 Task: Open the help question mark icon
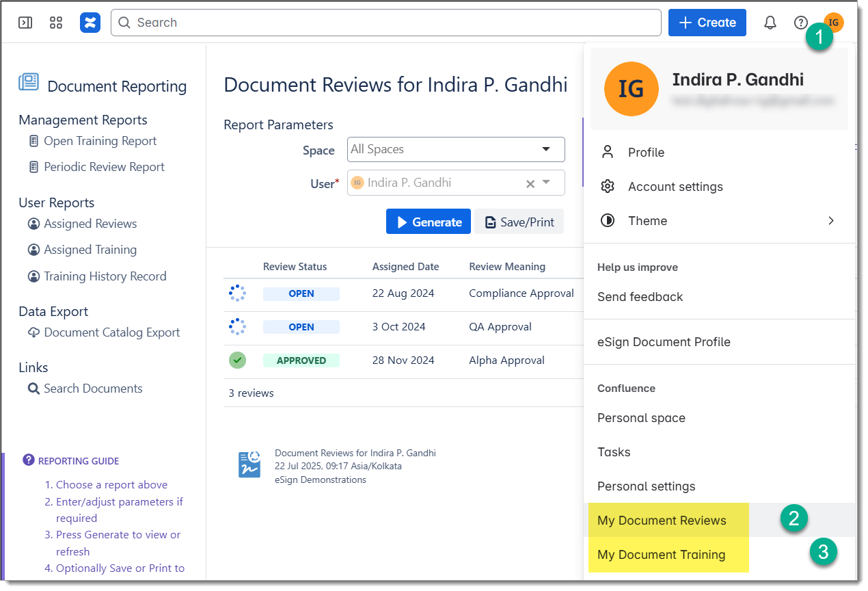point(801,23)
